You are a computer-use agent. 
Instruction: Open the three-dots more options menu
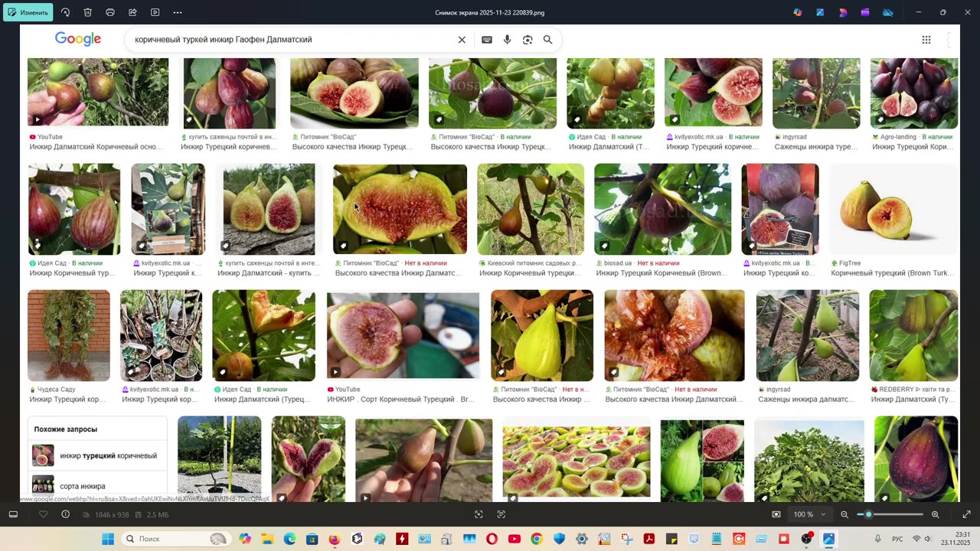click(178, 12)
